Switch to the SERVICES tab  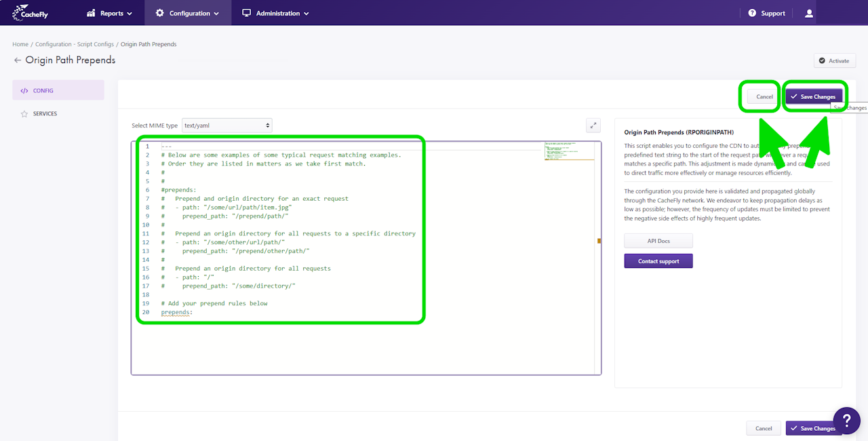[45, 114]
